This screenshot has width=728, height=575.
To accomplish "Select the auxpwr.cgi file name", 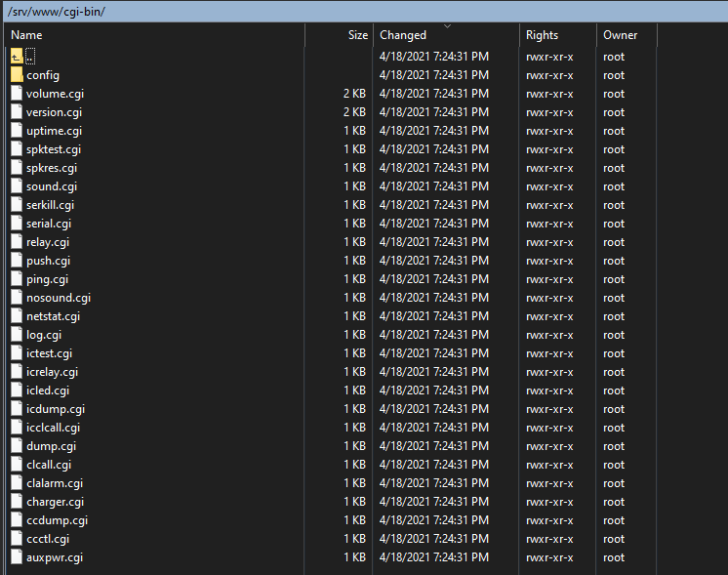I will [x=55, y=557].
